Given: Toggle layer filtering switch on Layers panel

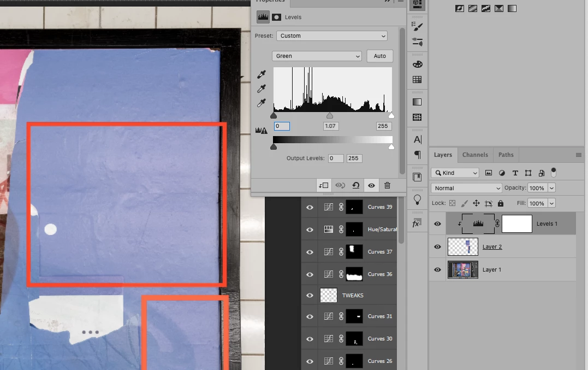Looking at the screenshot, I should pyautogui.click(x=553, y=172).
